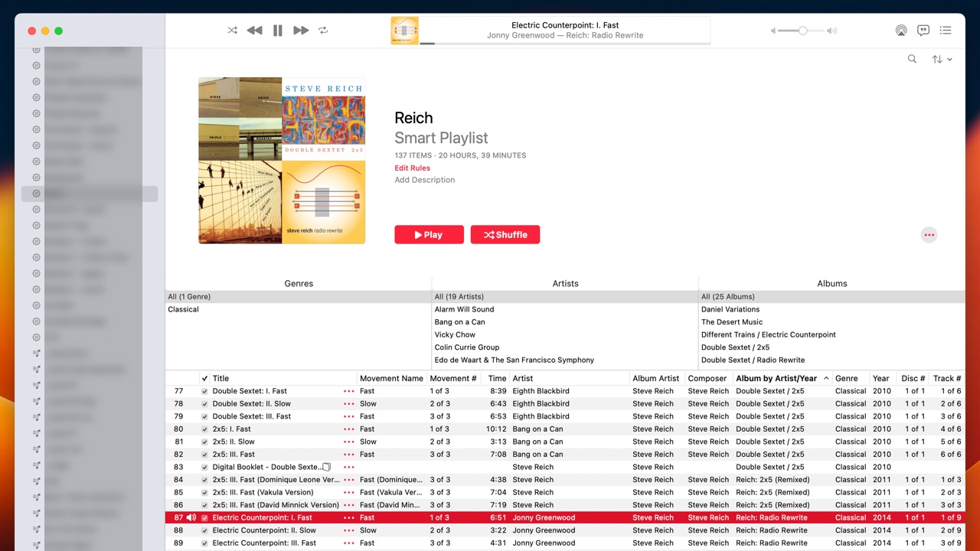Select the highlighted smart playlist in sidebar

point(90,194)
